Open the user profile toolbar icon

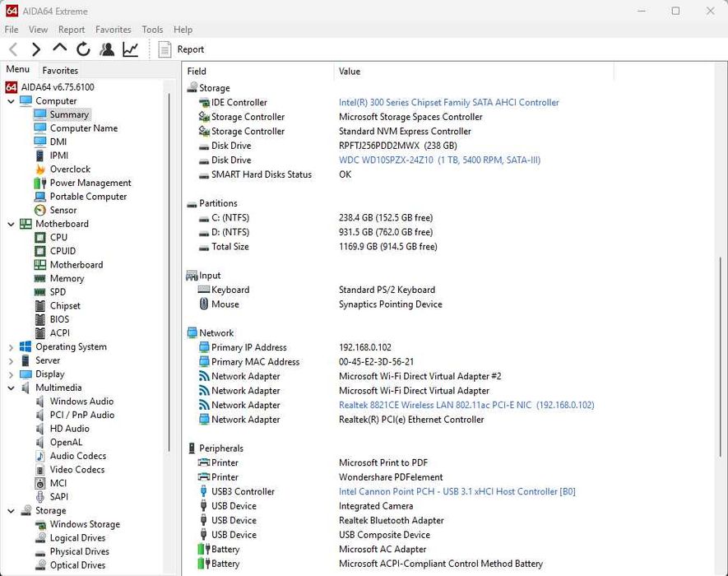click(x=107, y=49)
